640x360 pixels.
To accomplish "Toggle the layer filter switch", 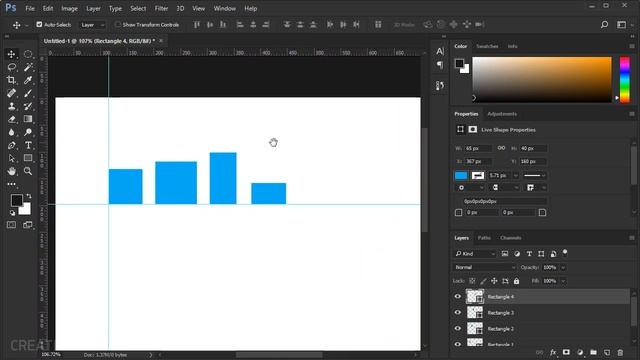I will point(565,253).
